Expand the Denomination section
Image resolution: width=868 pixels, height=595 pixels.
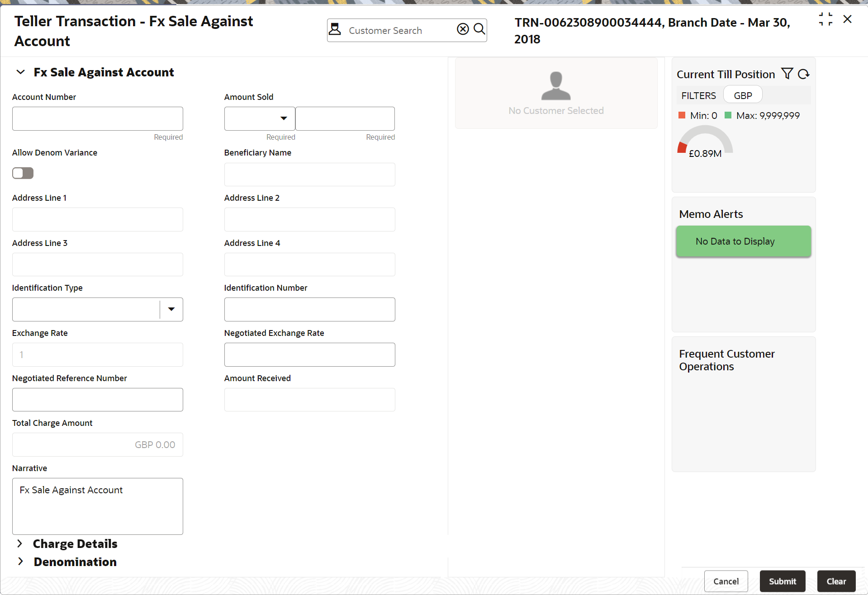point(20,562)
